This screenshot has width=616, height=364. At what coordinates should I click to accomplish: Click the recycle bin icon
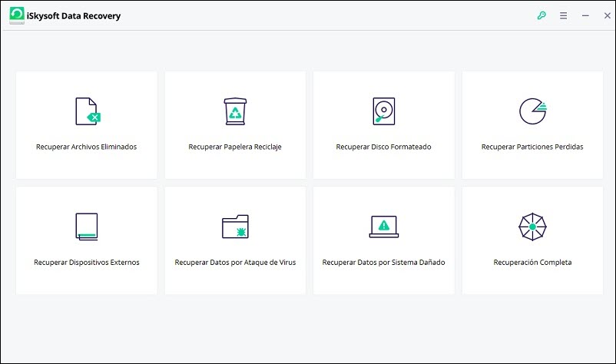[235, 111]
